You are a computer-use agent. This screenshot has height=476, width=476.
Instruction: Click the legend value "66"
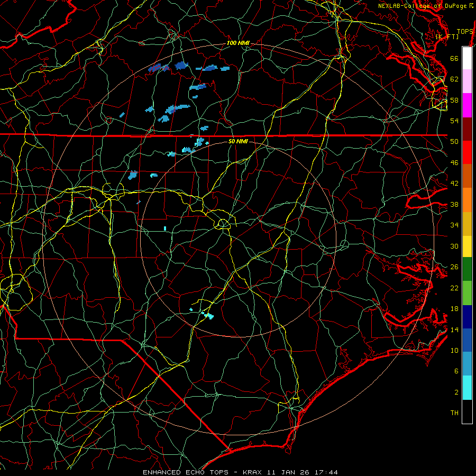[x=454, y=58]
